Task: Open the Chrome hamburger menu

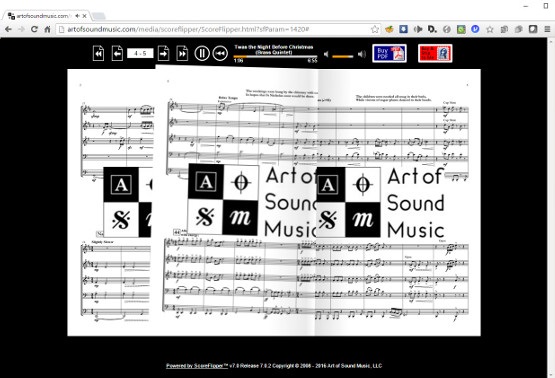Action: 547,29
